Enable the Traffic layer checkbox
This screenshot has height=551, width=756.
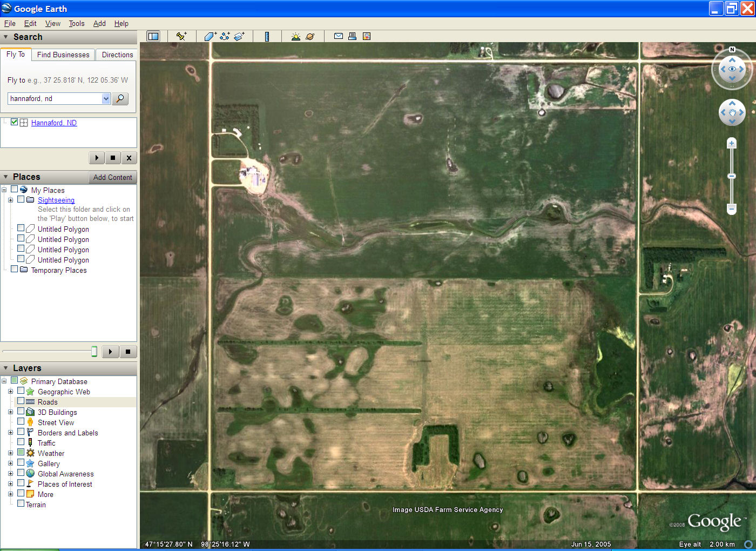21,442
